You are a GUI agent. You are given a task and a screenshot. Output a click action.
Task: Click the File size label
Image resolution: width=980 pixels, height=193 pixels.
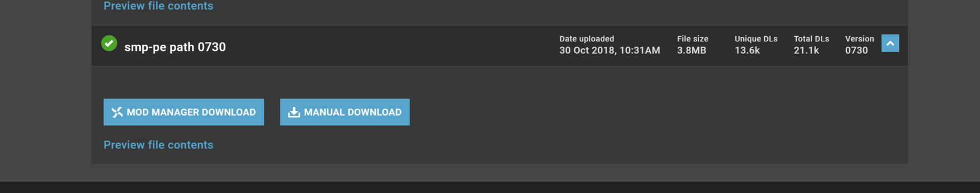693,39
